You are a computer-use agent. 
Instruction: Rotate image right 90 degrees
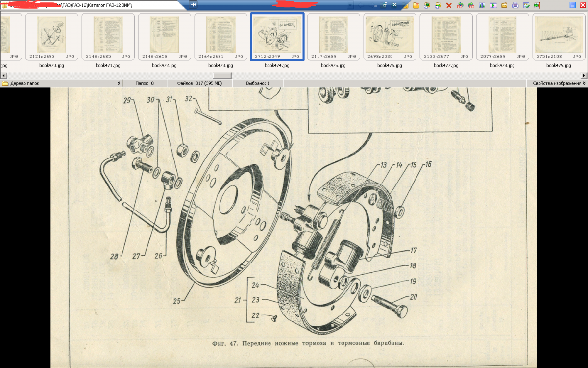tap(471, 5)
